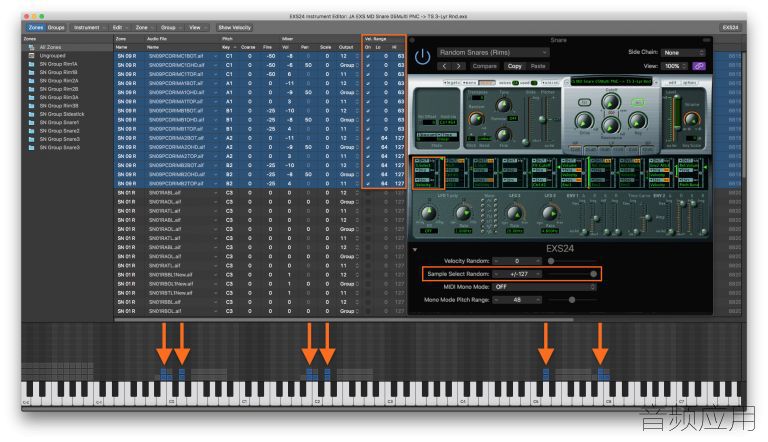768x442 pixels.
Task: Toggle Vel. Range On for SN09PCDRIMA2BOT row
Action: point(368,138)
